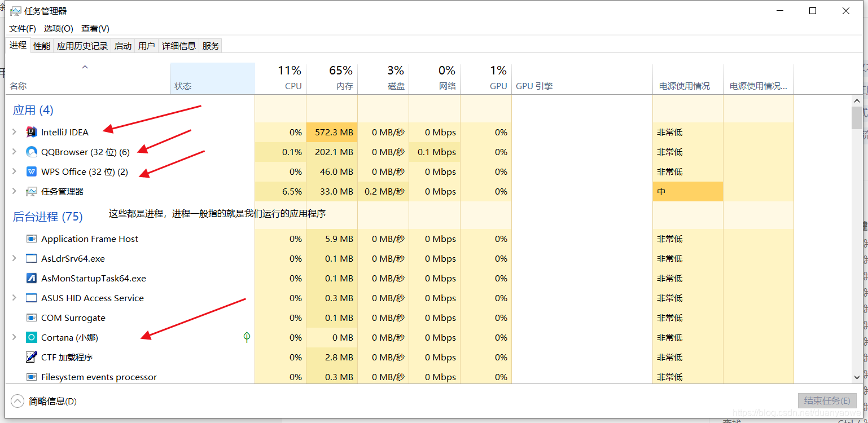Viewport: 868px width, 423px height.
Task: Click the ASUS HID Access Service icon
Action: 32,298
